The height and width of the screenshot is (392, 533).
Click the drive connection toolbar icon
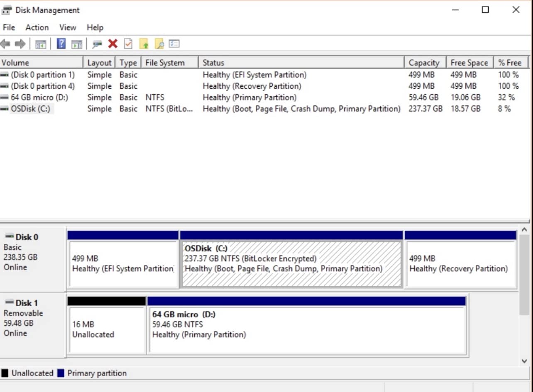tap(98, 44)
